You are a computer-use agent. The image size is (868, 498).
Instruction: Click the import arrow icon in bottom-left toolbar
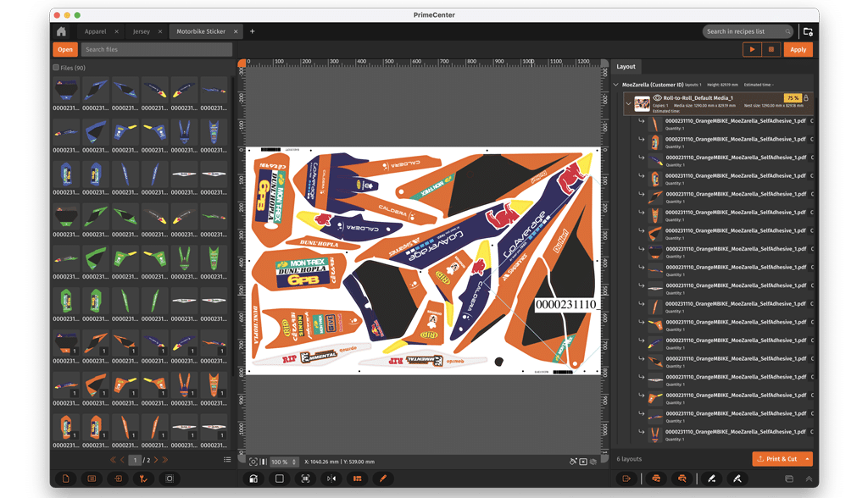118,479
